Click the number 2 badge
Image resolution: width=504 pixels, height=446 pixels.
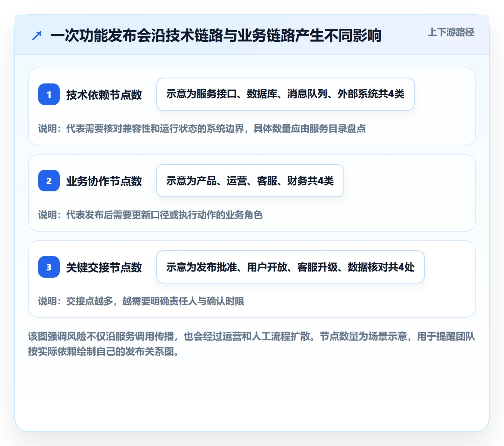pyautogui.click(x=49, y=181)
